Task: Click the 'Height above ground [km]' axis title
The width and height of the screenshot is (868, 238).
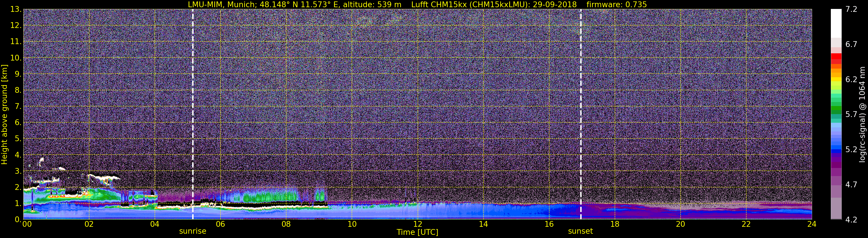Action: [4, 114]
